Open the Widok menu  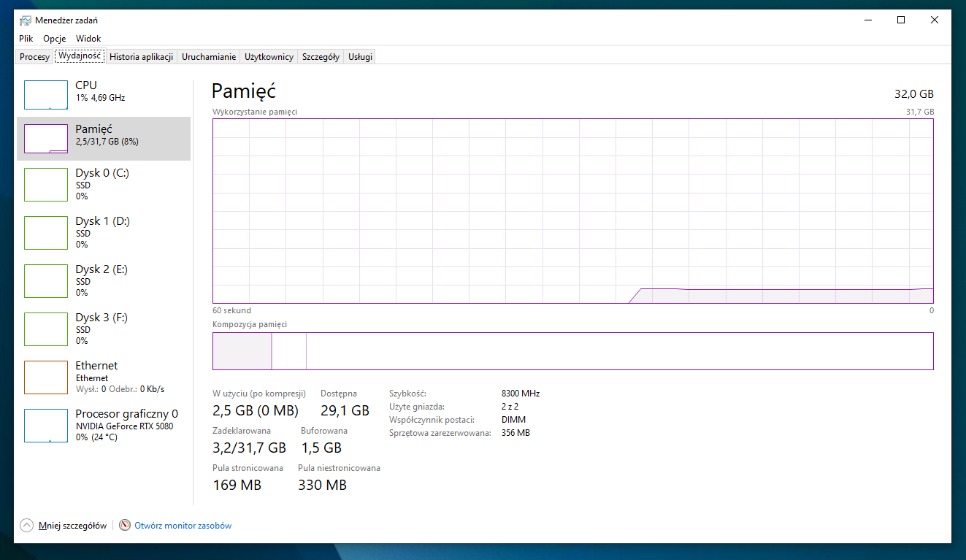(x=88, y=39)
